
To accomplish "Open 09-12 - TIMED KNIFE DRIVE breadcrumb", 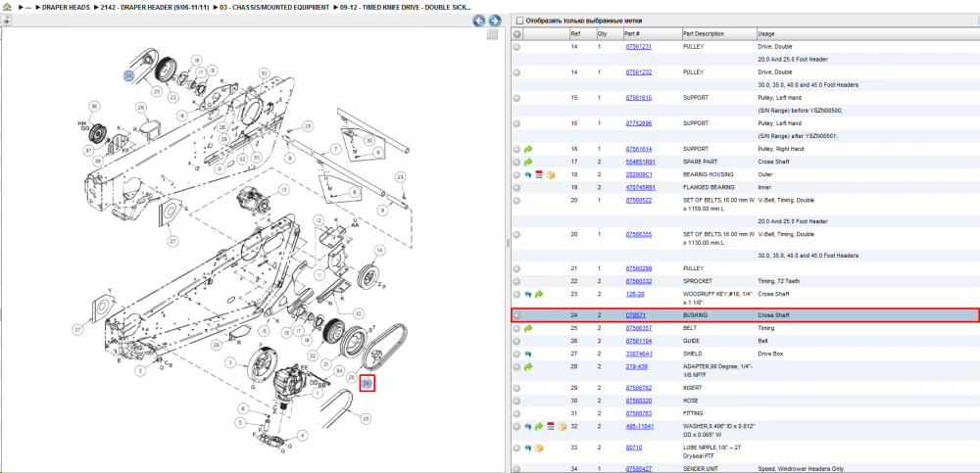I will 407,7.
